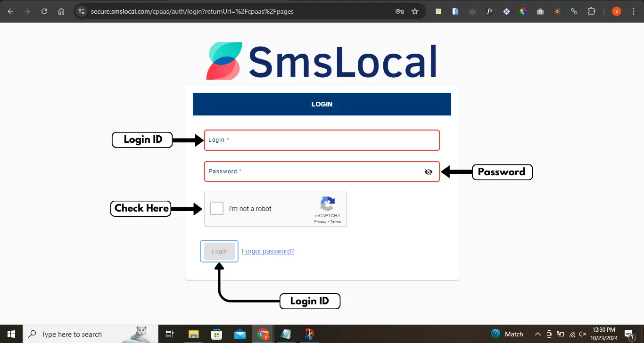This screenshot has height=343, width=644.
Task: Open File Explorer from the taskbar
Action: tap(193, 334)
